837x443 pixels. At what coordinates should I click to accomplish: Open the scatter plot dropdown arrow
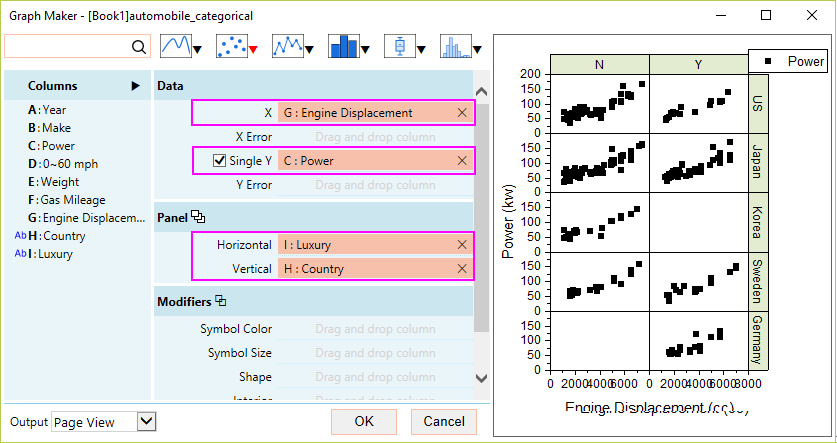[254, 49]
